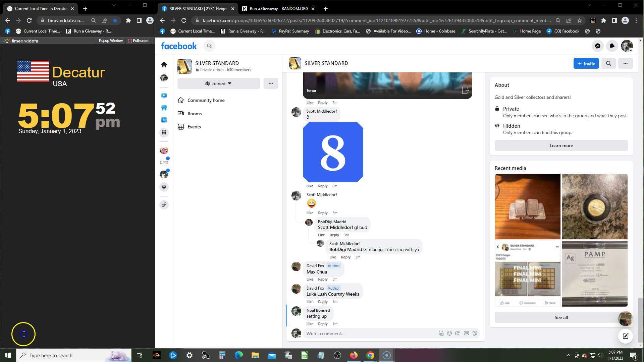
Task: Open the group three-dots menu next to Joined
Action: 270,83
